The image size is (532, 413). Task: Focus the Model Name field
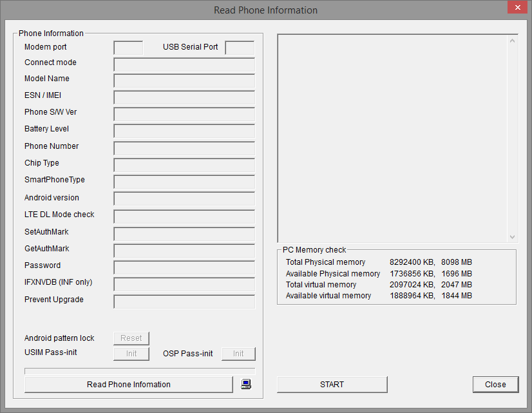point(184,81)
